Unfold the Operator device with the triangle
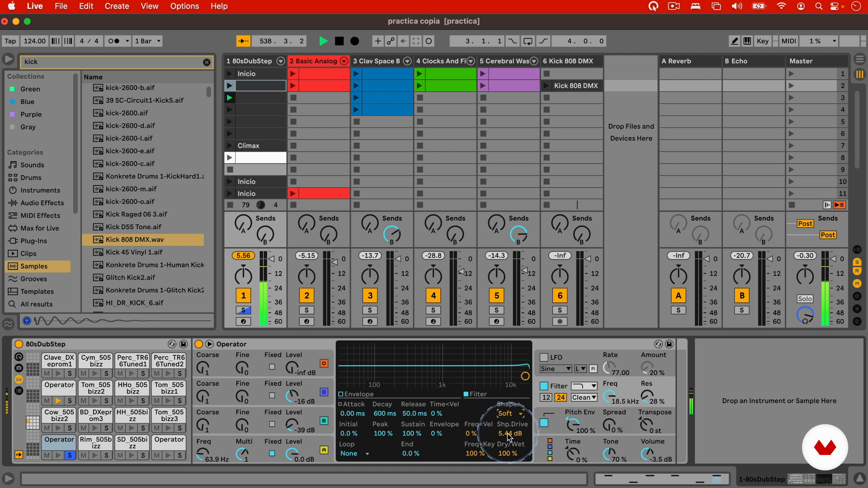The width and height of the screenshot is (868, 488). point(209,344)
